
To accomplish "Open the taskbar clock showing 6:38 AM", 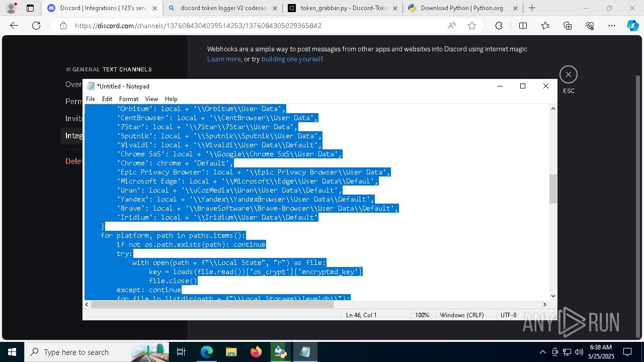I will pyautogui.click(x=601, y=352).
